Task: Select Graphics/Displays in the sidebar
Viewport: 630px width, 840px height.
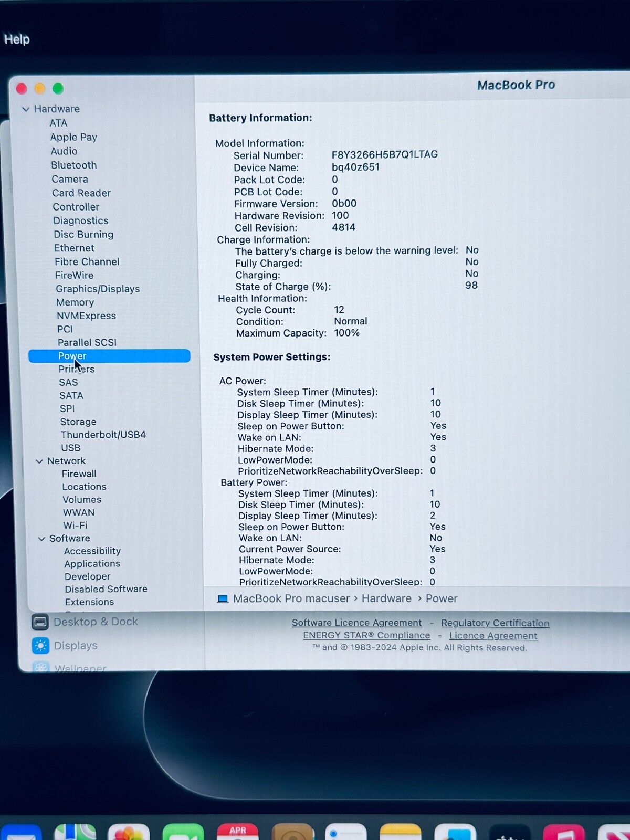Action: (x=98, y=289)
